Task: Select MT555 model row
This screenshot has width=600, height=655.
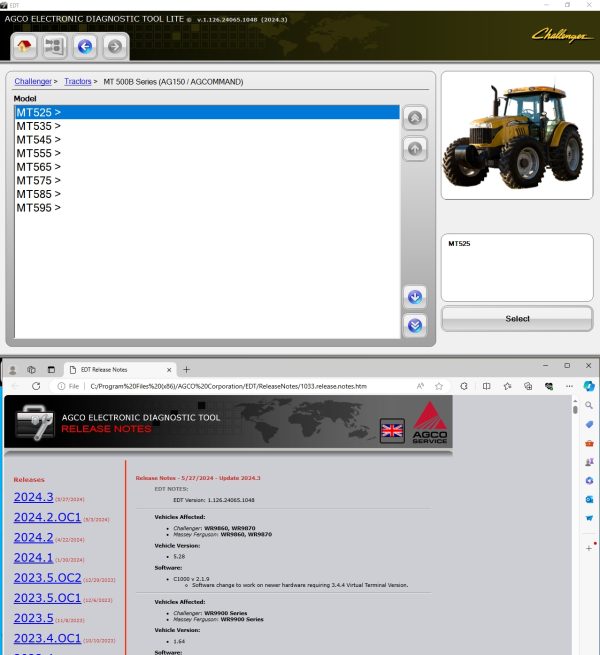Action: coord(207,153)
